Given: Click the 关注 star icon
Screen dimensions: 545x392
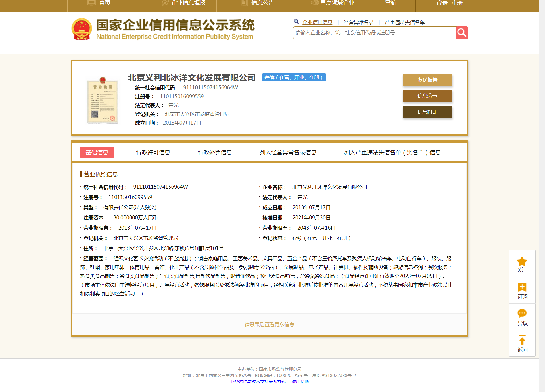Looking at the screenshot, I should (522, 261).
